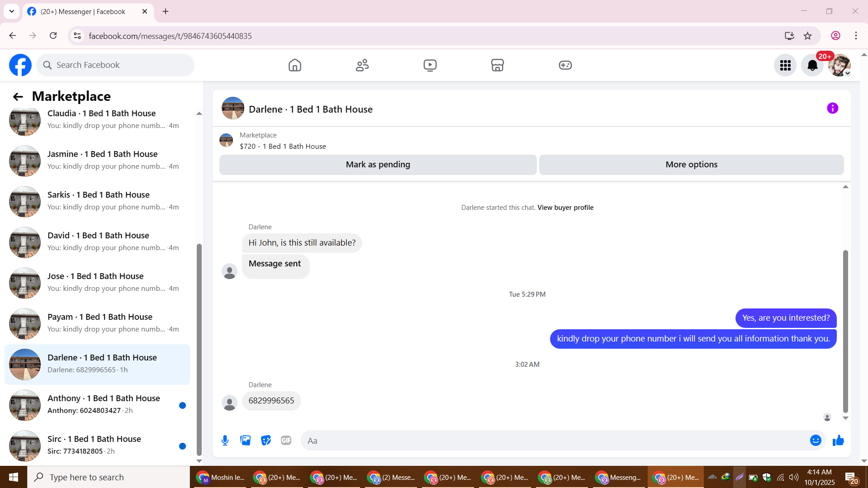Open the Windows notification center icon
868x488 pixels.
(x=850, y=477)
